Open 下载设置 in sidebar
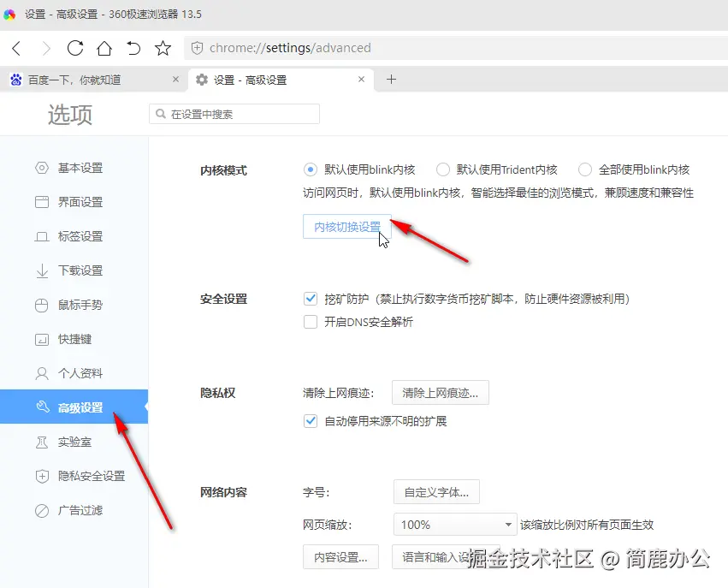The width and height of the screenshot is (728, 588). click(x=74, y=270)
